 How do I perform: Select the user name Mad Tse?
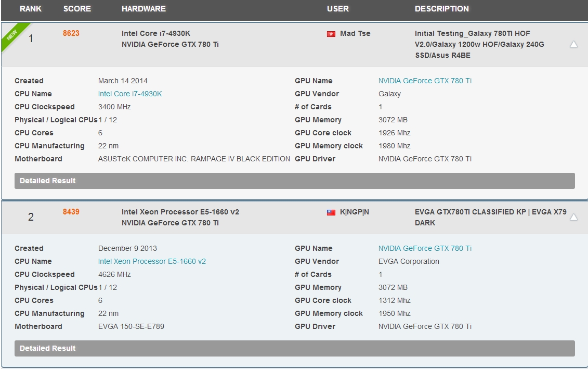pos(355,34)
